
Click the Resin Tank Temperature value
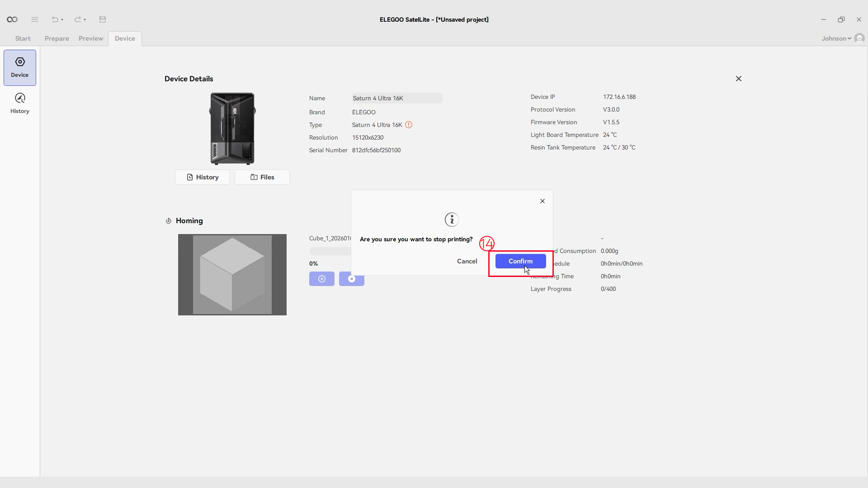[619, 147]
